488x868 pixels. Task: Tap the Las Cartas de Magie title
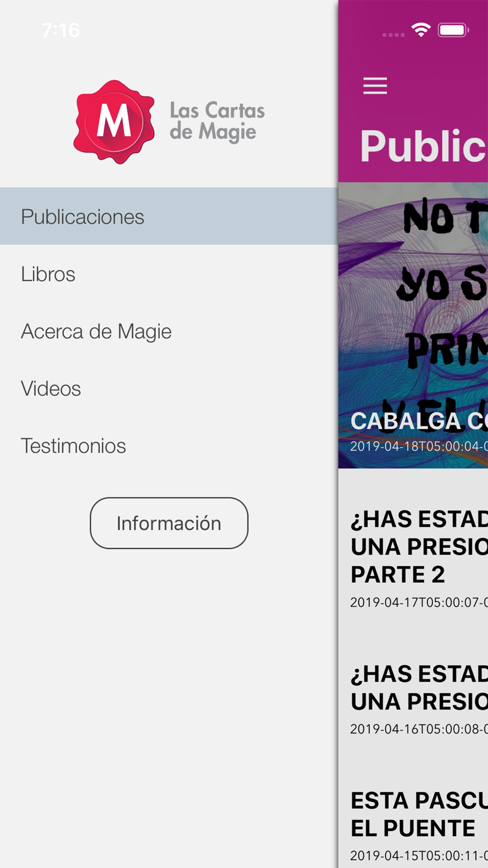pos(217,122)
